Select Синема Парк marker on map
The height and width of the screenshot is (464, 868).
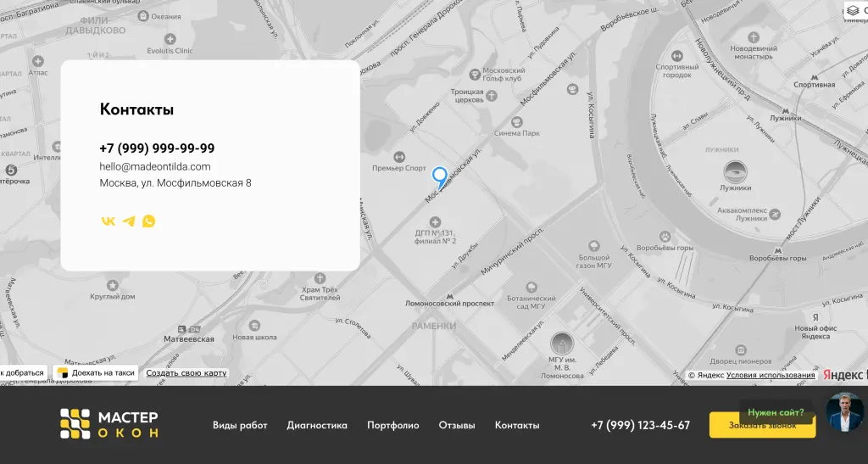pyautogui.click(x=516, y=122)
